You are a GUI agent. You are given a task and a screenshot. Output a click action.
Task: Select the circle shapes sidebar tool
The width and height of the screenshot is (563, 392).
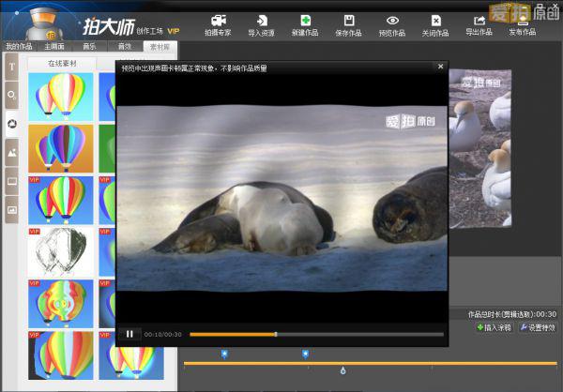point(12,96)
